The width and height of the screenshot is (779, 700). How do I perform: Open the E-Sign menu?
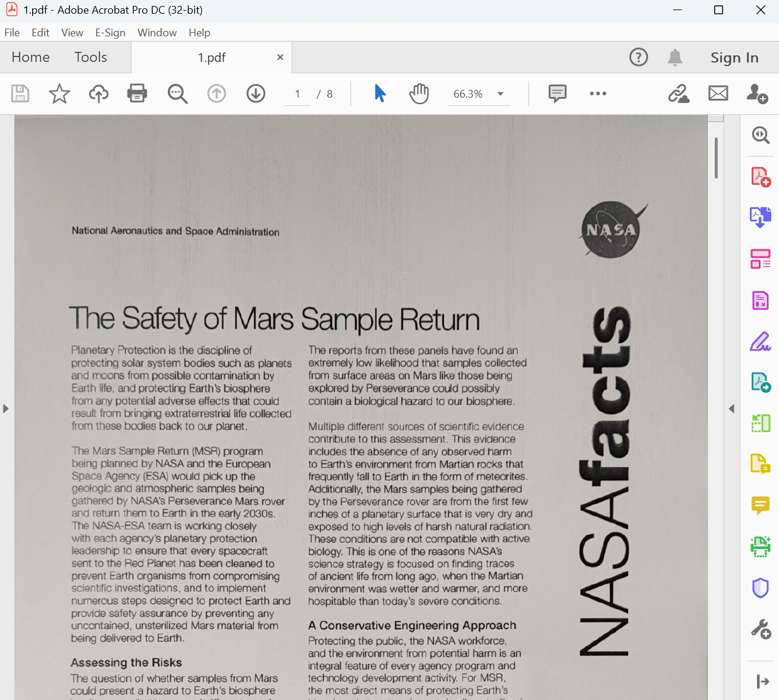click(x=110, y=33)
